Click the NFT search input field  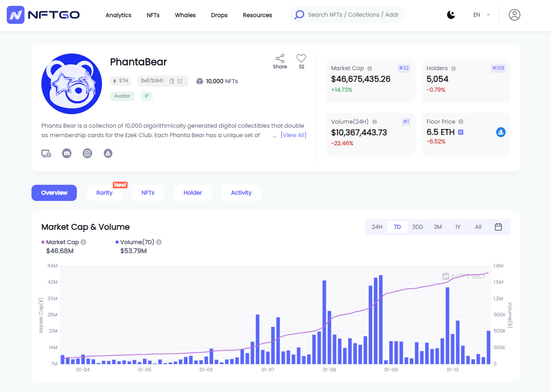pyautogui.click(x=353, y=15)
